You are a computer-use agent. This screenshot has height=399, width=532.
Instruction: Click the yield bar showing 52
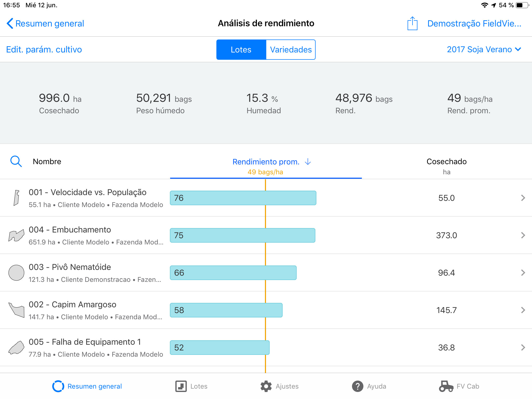point(220,348)
